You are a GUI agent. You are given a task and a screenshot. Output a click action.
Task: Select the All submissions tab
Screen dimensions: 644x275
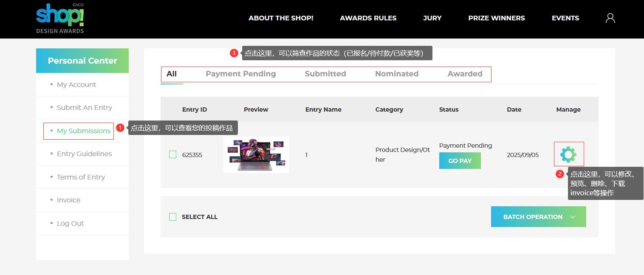click(172, 74)
